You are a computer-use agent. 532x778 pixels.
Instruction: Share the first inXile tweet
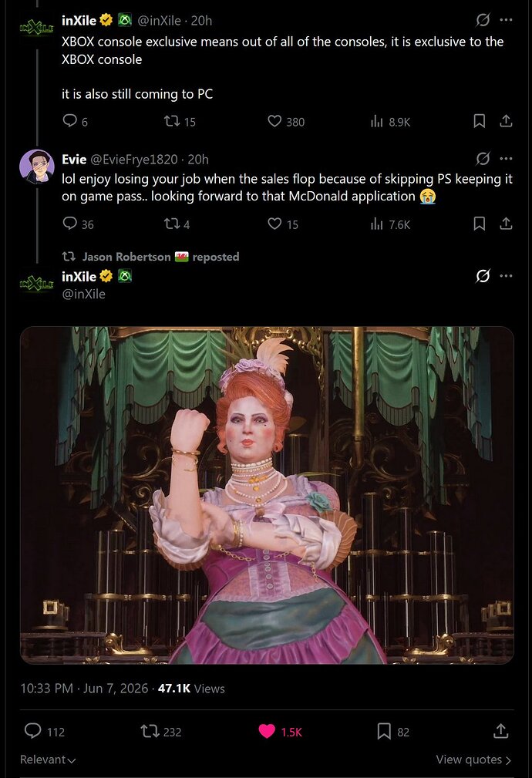(506, 120)
